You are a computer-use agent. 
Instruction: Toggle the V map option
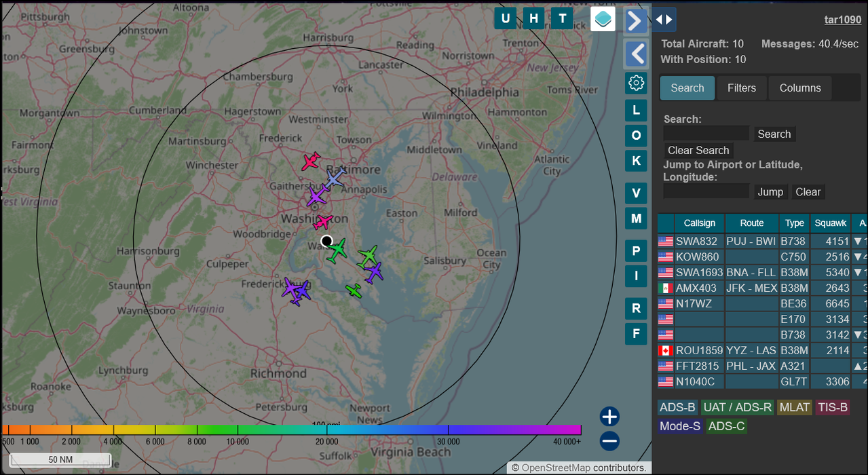tap(636, 193)
